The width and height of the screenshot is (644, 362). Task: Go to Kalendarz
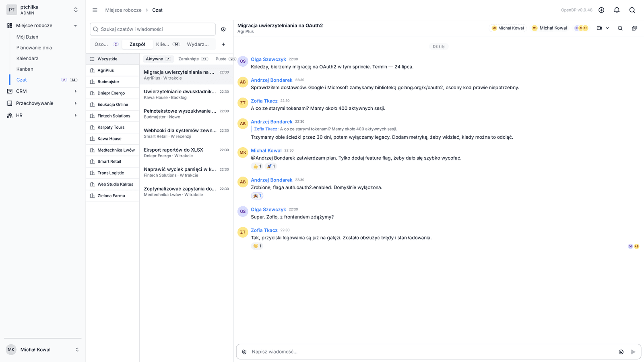tap(27, 58)
